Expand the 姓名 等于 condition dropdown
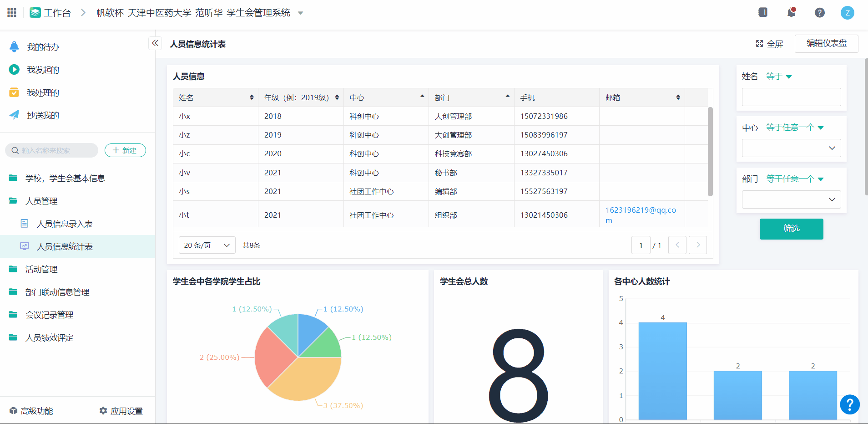Screen dimensions: 868x424 [x=779, y=77]
